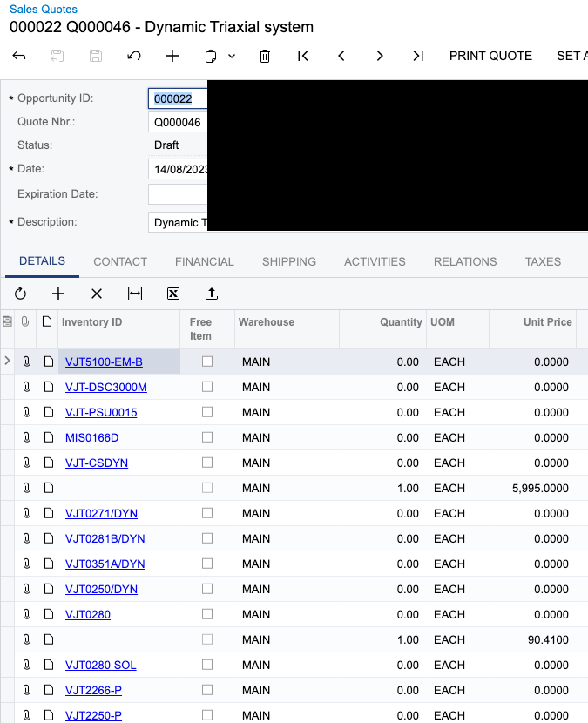The image size is (588, 723).
Task: Click the header attachments paperclip icon
Action: point(25,321)
